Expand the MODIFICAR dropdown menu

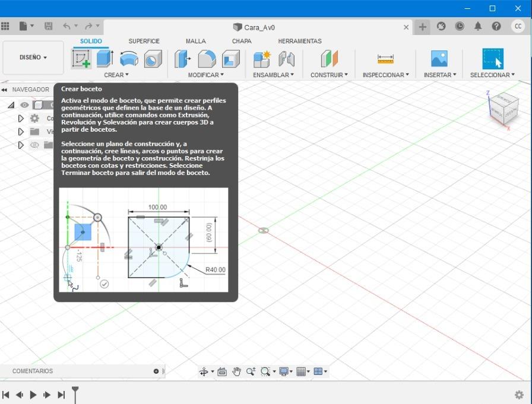click(205, 75)
